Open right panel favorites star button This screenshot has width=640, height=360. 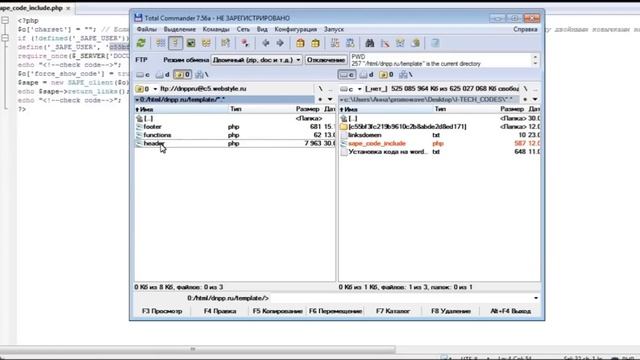pyautogui.click(x=525, y=99)
